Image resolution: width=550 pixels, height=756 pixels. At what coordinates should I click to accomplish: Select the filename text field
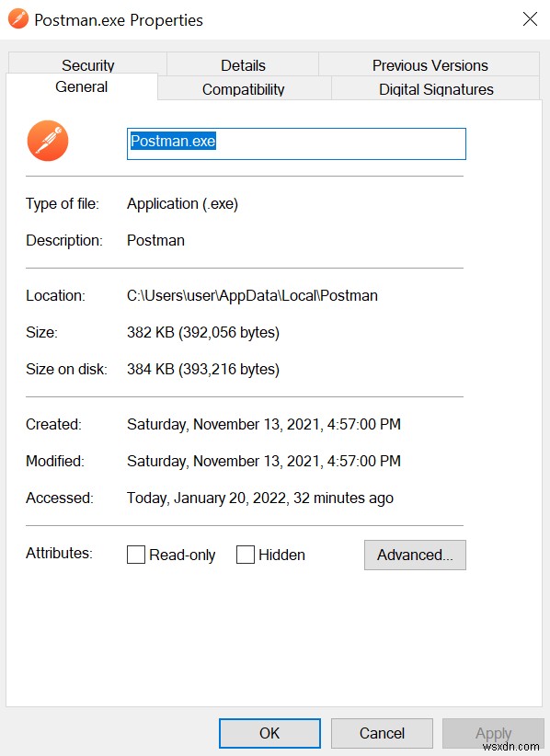pyautogui.click(x=296, y=143)
